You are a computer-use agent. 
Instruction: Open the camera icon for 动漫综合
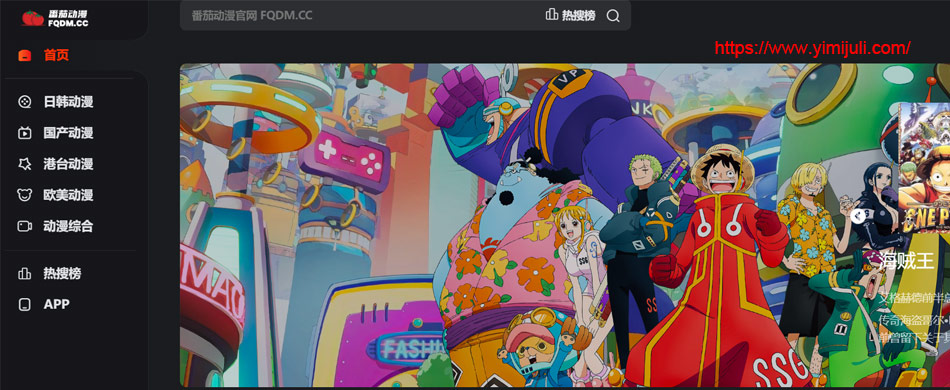pos(25,226)
